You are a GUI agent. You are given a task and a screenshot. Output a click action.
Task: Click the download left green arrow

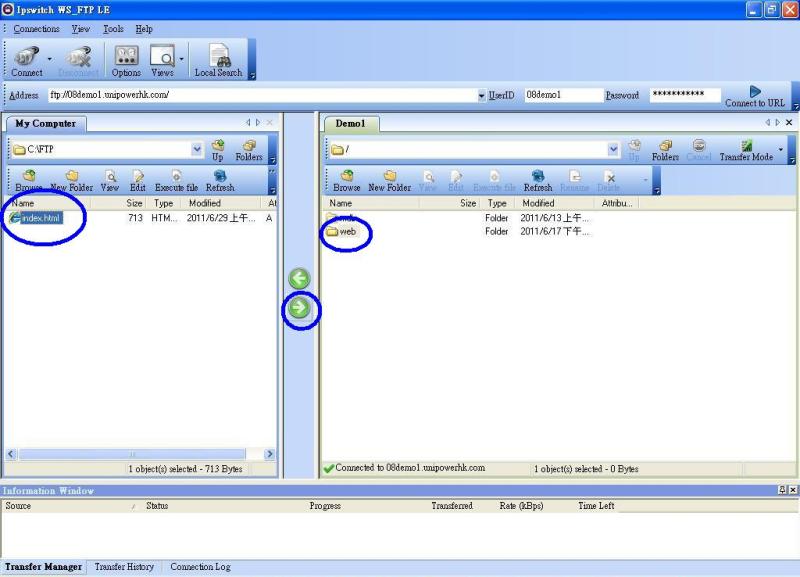(x=299, y=279)
